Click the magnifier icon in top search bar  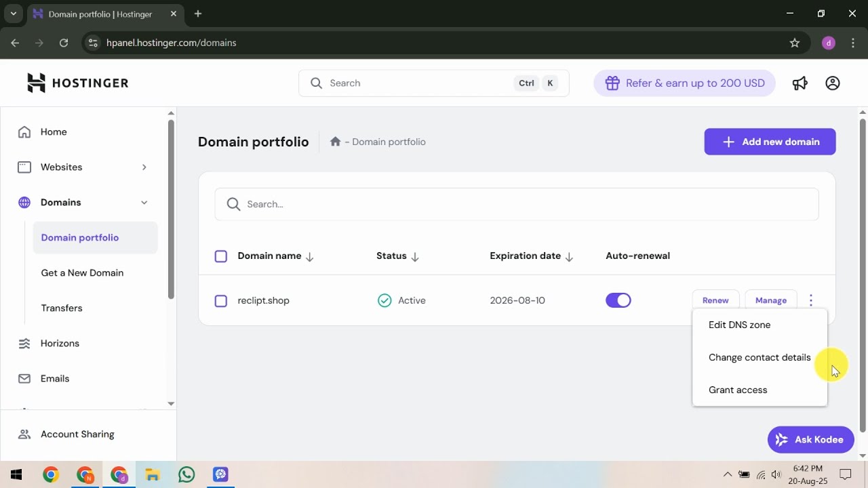click(x=316, y=83)
